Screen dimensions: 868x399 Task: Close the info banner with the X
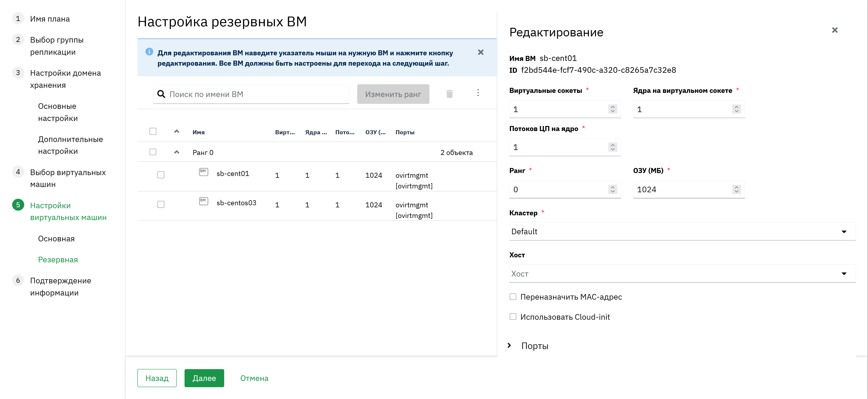481,52
